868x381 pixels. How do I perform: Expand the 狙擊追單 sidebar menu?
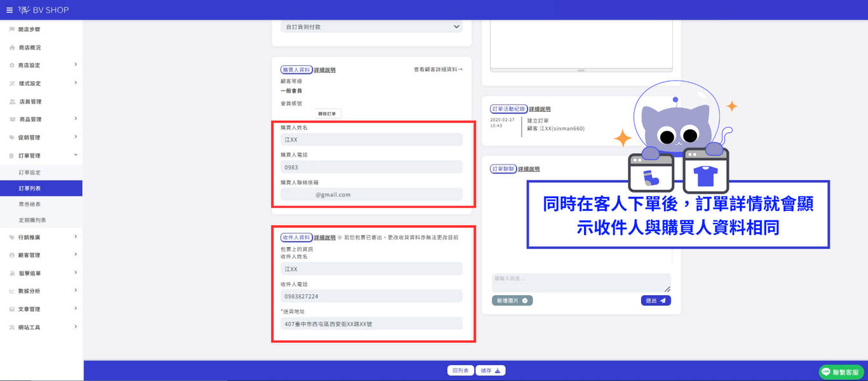click(x=41, y=273)
